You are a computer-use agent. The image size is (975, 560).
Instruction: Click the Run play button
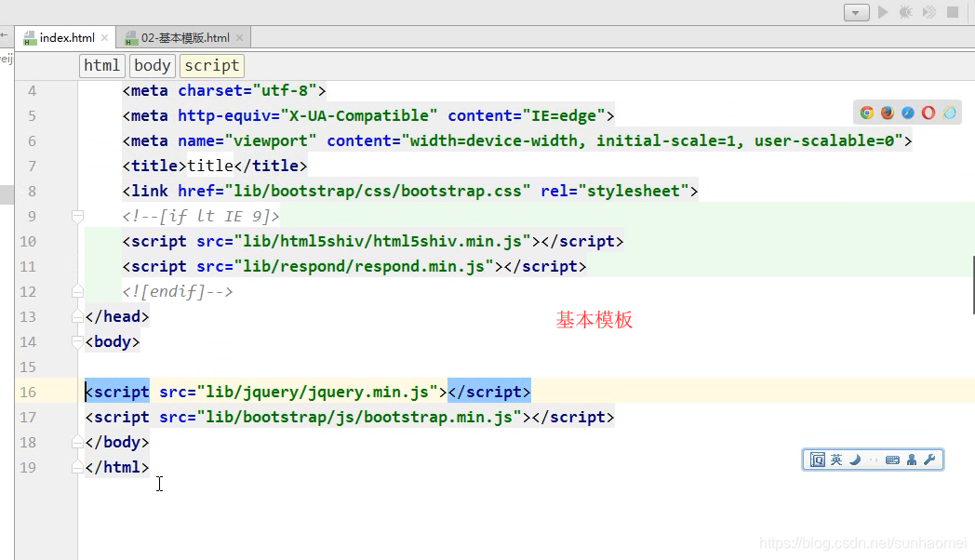coord(883,12)
